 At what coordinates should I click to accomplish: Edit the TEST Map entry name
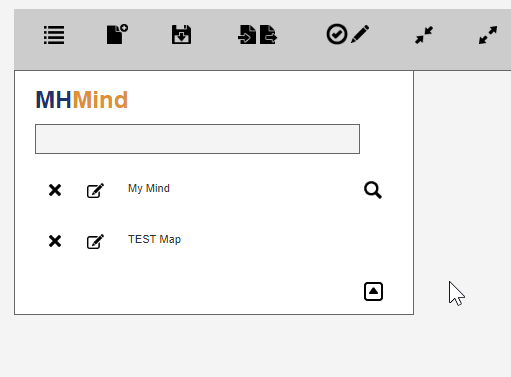95,241
